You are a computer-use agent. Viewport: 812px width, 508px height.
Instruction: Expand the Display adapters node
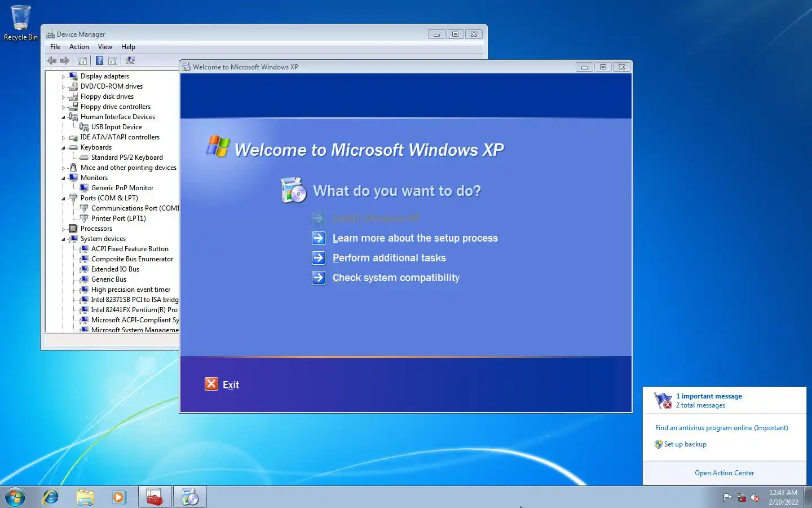pyautogui.click(x=63, y=77)
